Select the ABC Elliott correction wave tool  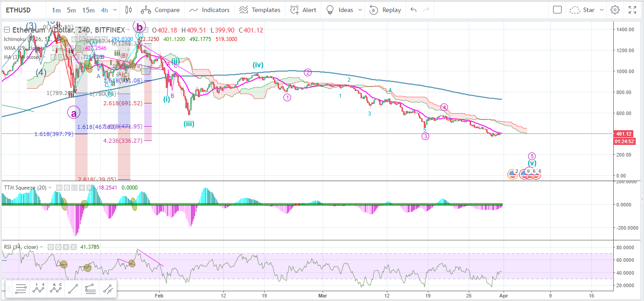[x=56, y=289]
